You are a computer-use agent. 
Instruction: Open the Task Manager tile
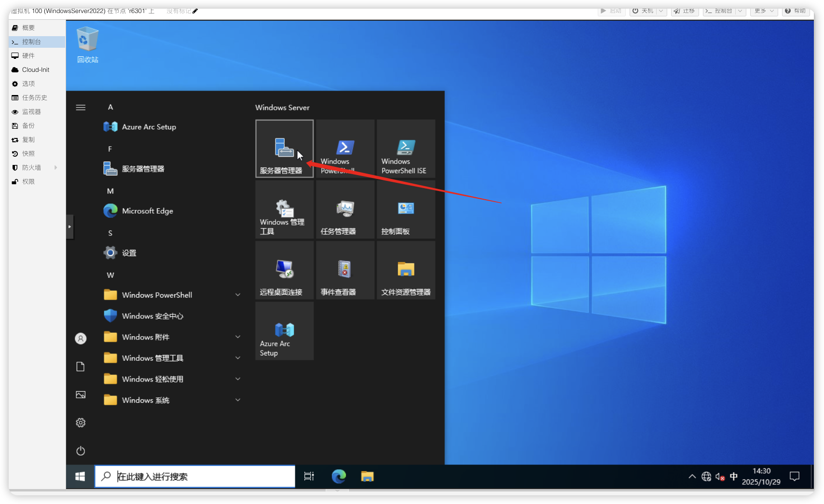point(345,209)
